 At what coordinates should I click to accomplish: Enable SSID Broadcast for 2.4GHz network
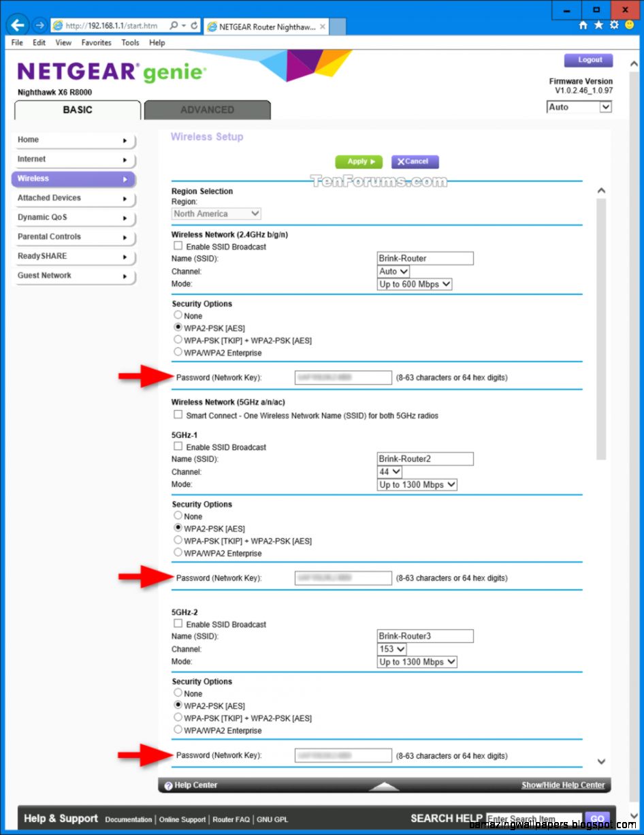click(x=178, y=247)
